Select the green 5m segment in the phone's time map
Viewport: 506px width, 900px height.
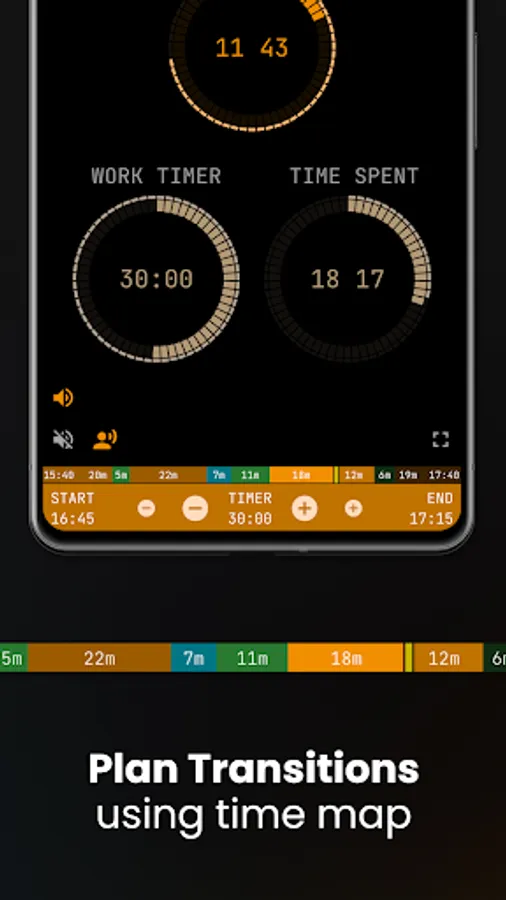click(121, 475)
